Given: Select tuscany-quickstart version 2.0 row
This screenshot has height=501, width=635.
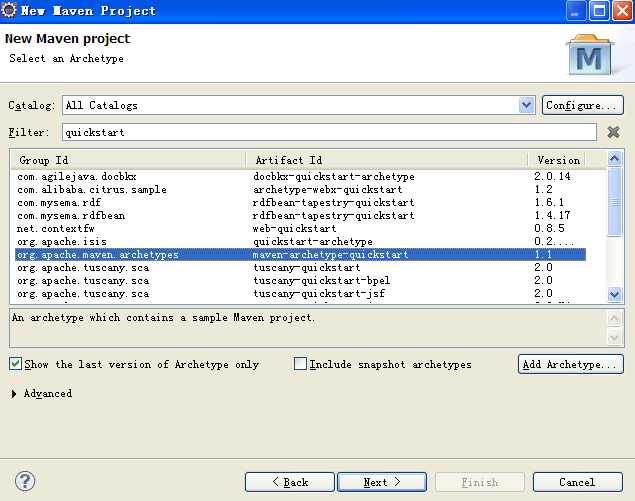Looking at the screenshot, I should [x=300, y=267].
